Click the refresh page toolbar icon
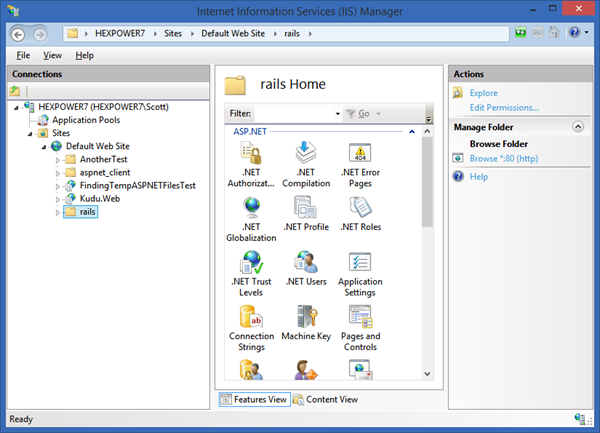 click(520, 33)
